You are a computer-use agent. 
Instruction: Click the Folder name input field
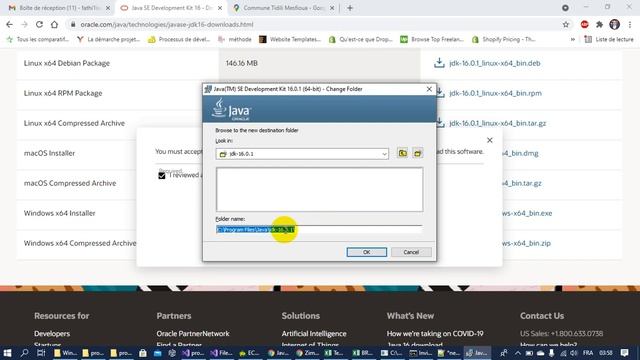click(319, 229)
